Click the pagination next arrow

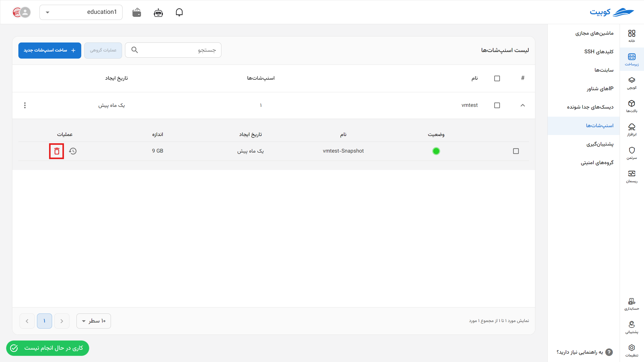coord(27,321)
